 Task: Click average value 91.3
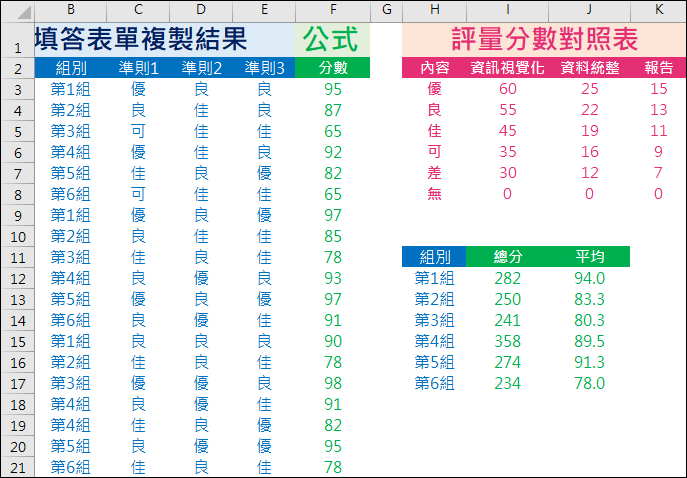[x=589, y=362]
